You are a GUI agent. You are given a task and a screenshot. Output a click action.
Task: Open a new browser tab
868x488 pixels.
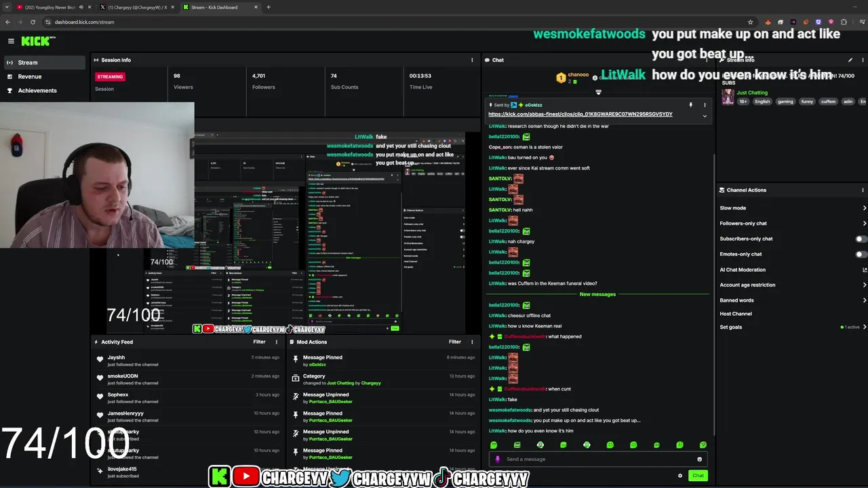(269, 7)
